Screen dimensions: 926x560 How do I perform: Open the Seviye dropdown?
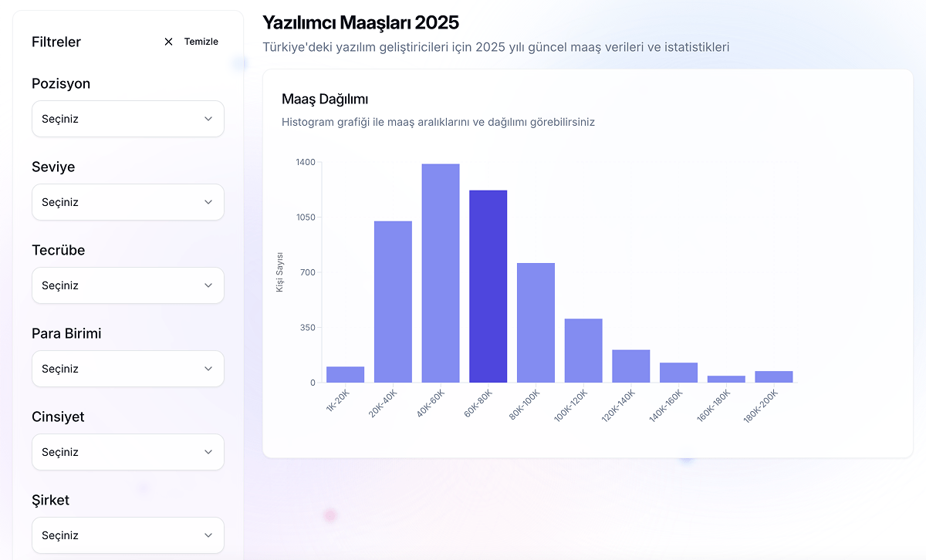point(127,202)
